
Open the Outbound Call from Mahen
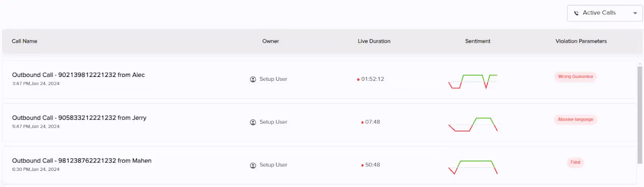[82, 160]
